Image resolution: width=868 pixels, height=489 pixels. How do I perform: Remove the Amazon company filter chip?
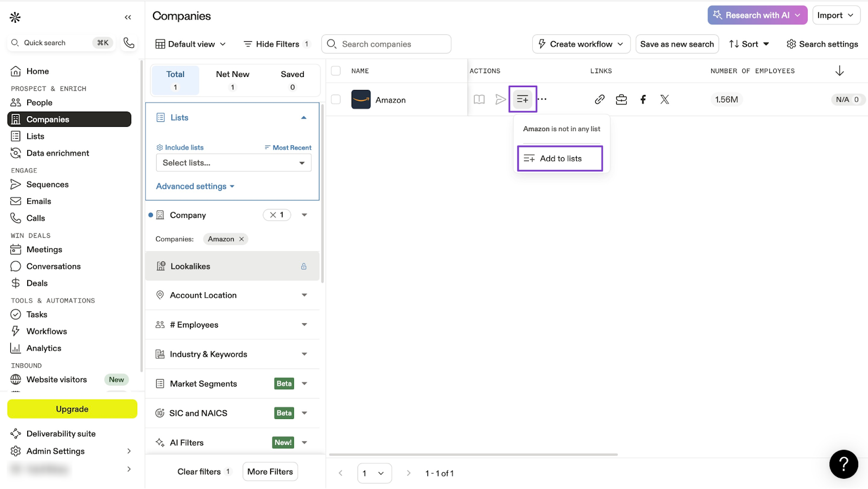pyautogui.click(x=241, y=239)
